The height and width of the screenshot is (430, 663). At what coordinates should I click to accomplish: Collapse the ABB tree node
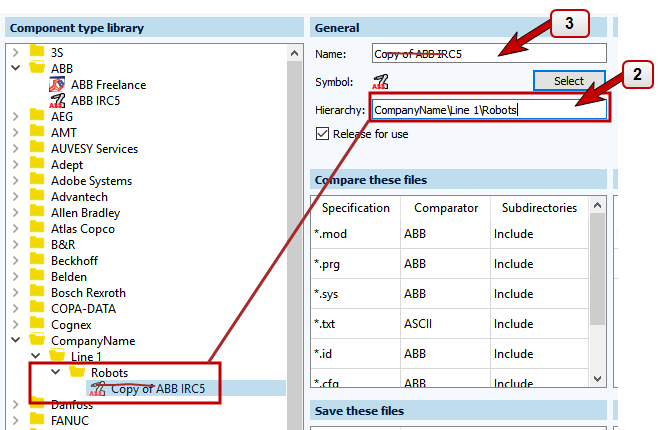pyautogui.click(x=16, y=68)
